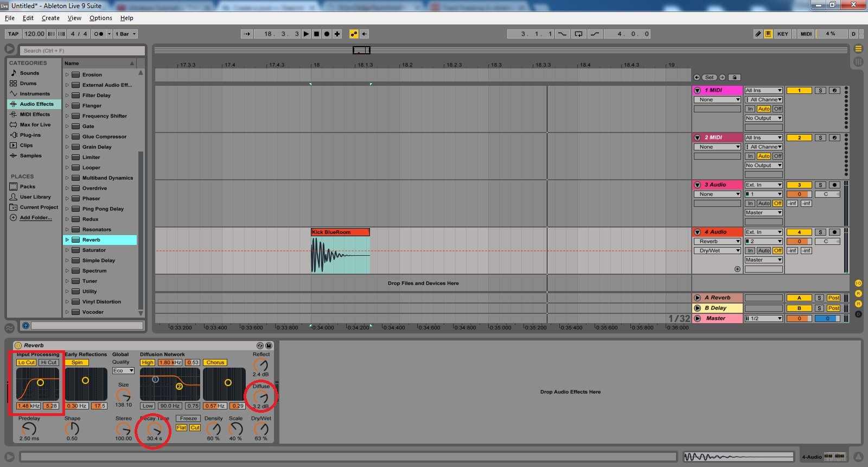Open the Edit menu
Image resolution: width=868 pixels, height=467 pixels.
pyautogui.click(x=28, y=18)
